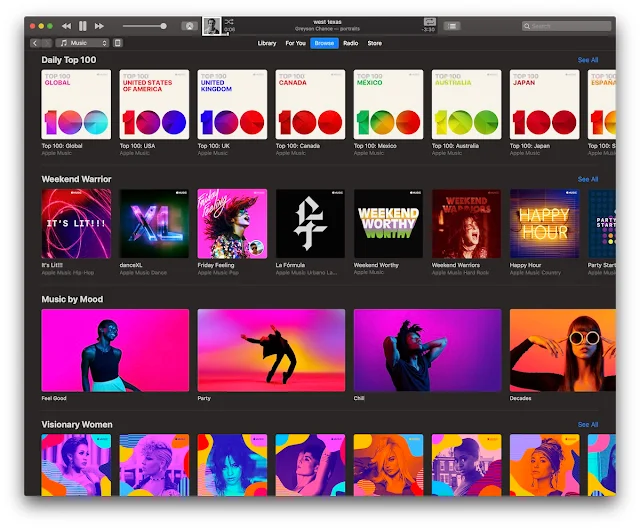Click the 'Top 100: Japan' title text
640x528 pixels.
tap(530, 146)
